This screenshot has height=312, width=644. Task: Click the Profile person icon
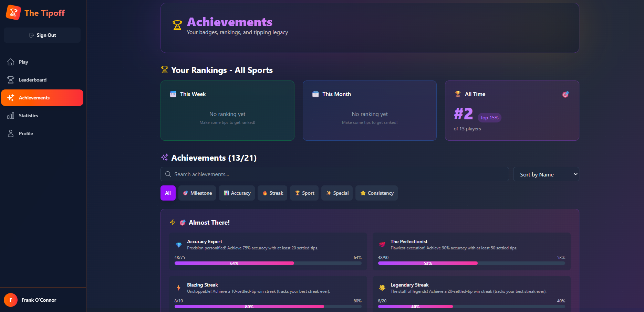coord(11,133)
